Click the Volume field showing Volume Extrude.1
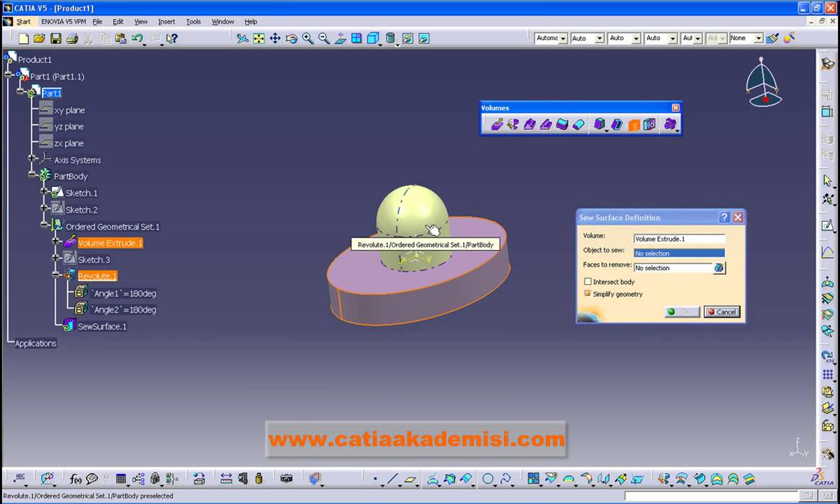 (679, 239)
